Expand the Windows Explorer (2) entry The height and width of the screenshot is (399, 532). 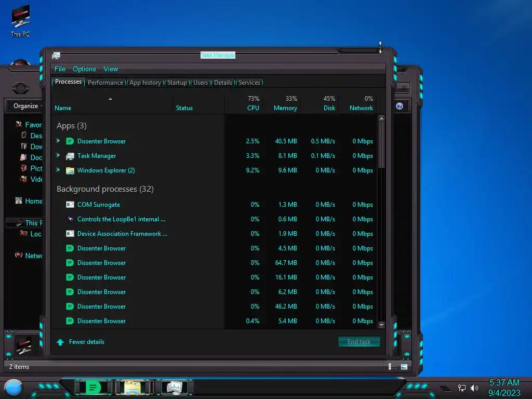58,170
